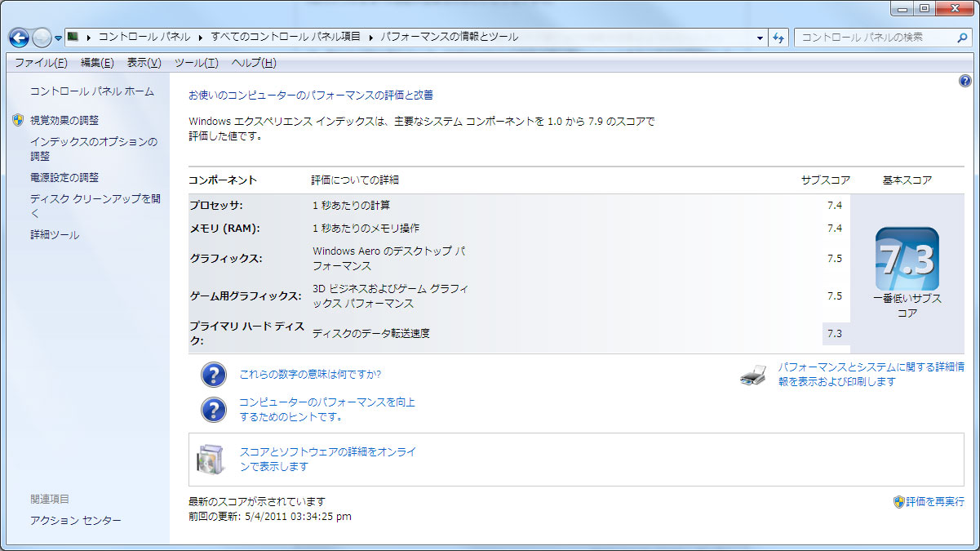Screen dimensions: 980x551
Task: Open the recent pages dropdown arrow
Action: [58, 38]
